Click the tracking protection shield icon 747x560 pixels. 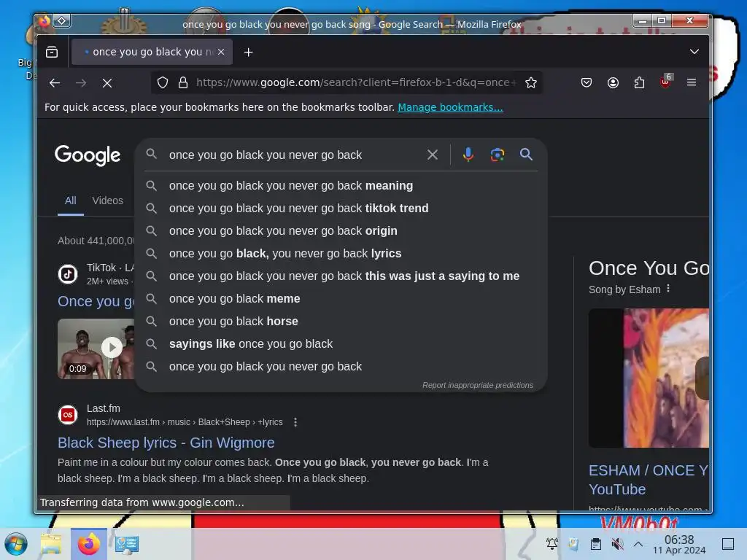coord(163,83)
